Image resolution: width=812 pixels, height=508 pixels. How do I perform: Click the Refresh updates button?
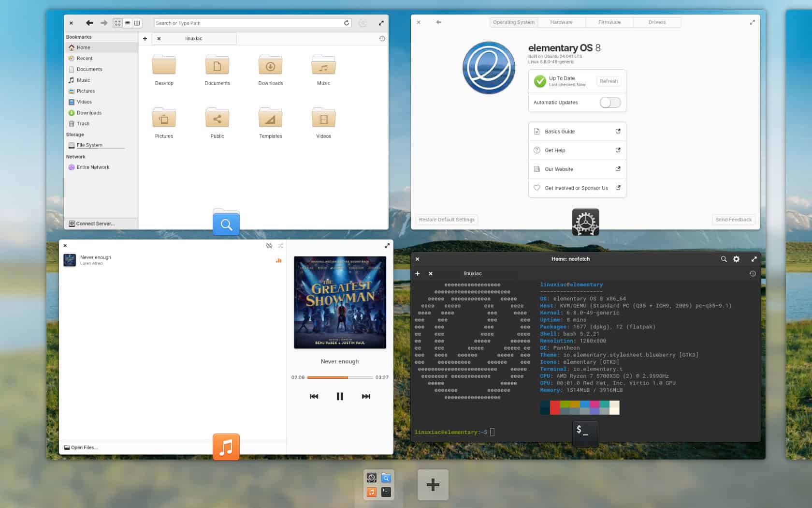tap(608, 81)
